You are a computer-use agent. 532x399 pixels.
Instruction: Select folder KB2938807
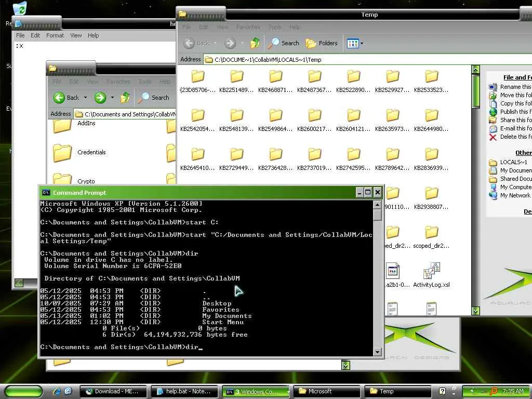click(x=431, y=198)
